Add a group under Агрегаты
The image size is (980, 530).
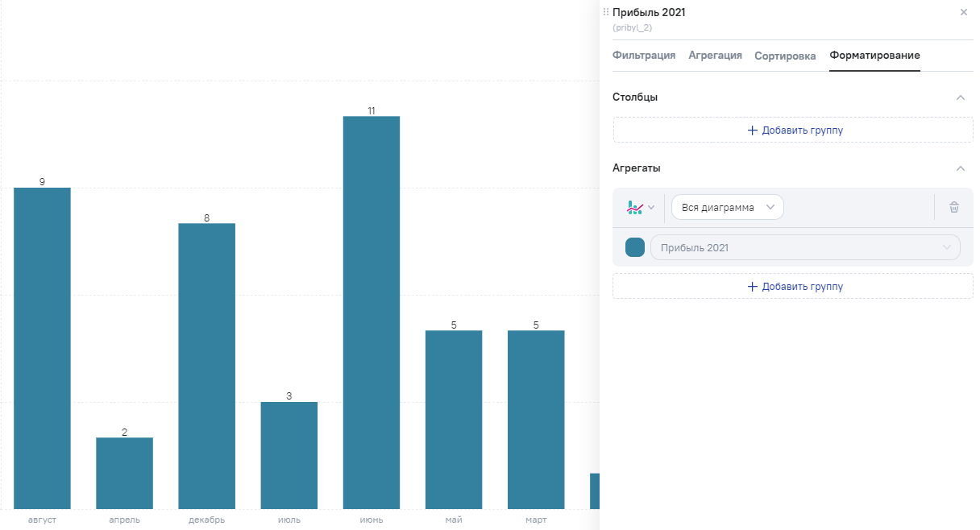coord(793,286)
